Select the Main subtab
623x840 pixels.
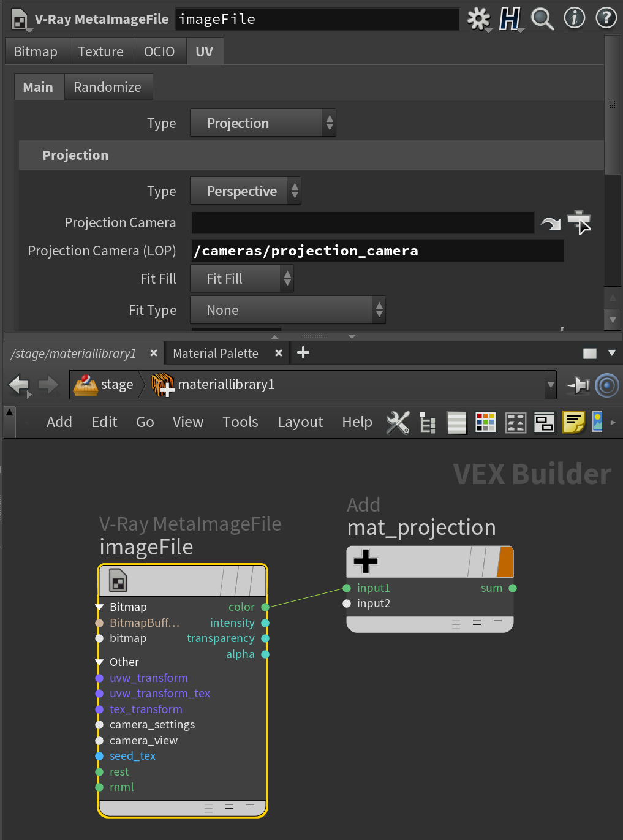pos(38,87)
